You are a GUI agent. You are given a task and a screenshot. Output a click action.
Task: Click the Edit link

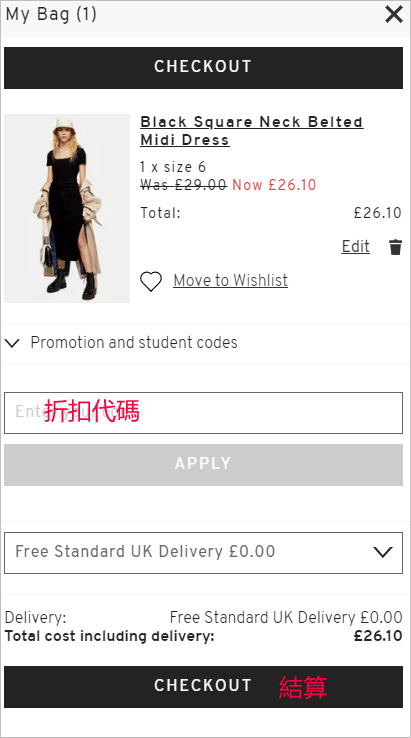[355, 247]
